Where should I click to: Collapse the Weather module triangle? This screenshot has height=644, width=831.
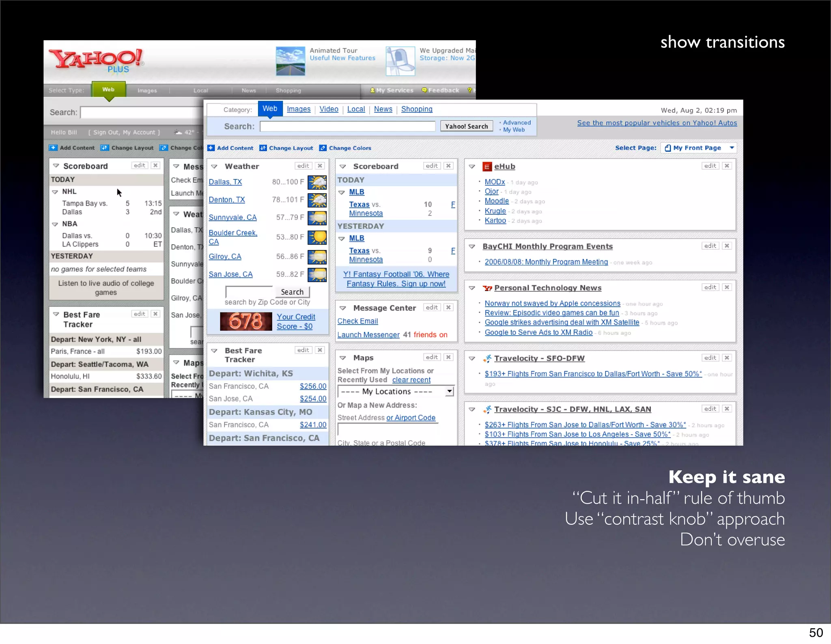[214, 166]
